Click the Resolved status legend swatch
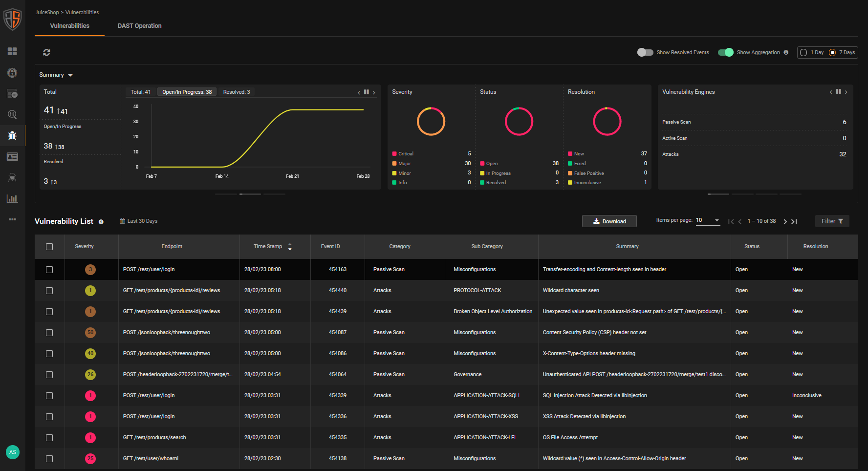This screenshot has height=471, width=868. 482,183
